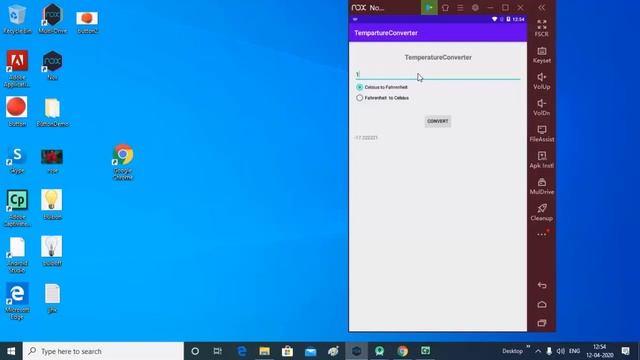
Task: Select Fahrenheit to Celsius radio button
Action: click(360, 98)
